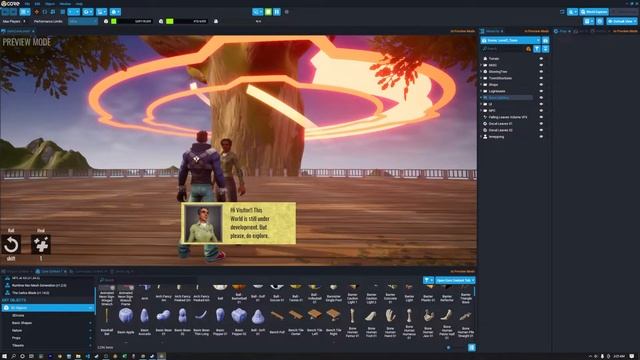Open preview settings gear next to the Pause button
The width and height of the screenshot is (640, 360).
tap(287, 12)
